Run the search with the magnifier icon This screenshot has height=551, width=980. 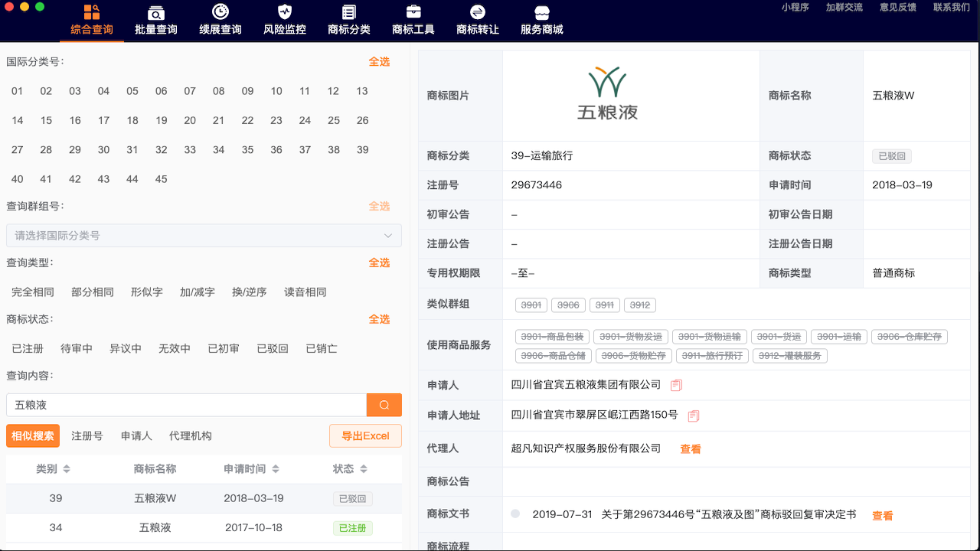[384, 404]
